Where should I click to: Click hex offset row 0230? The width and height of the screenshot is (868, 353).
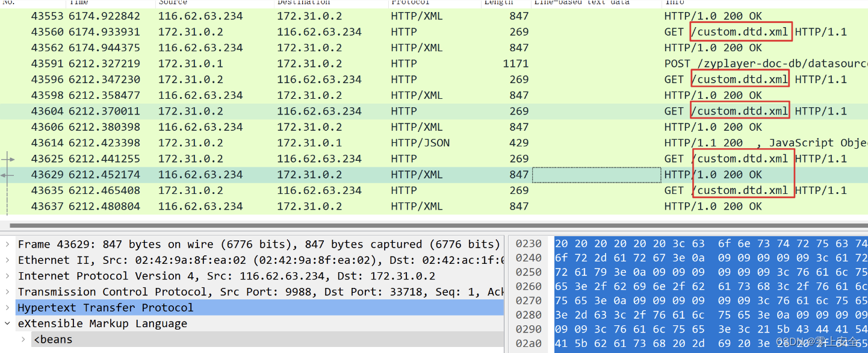click(530, 244)
